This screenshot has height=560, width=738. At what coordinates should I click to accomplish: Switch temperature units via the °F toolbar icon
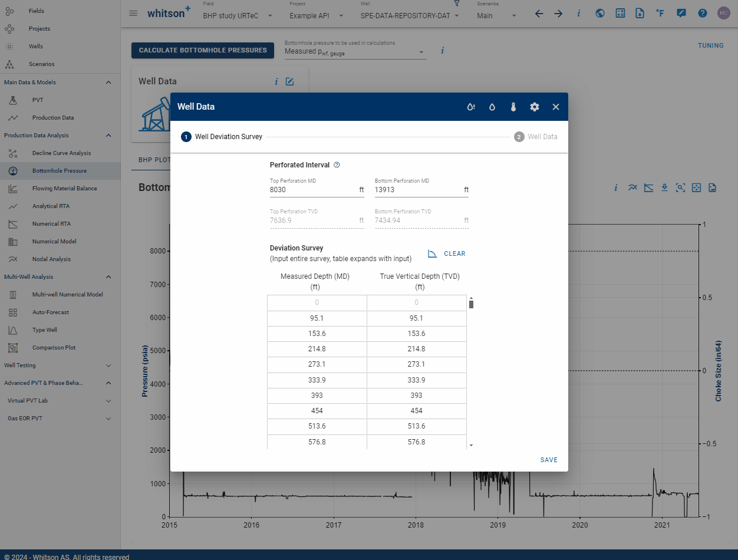pos(660,13)
